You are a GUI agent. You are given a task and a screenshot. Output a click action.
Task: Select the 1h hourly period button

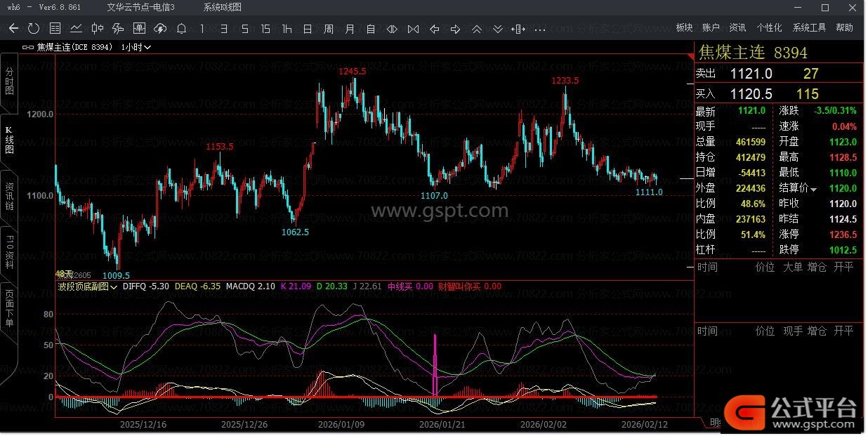287,29
